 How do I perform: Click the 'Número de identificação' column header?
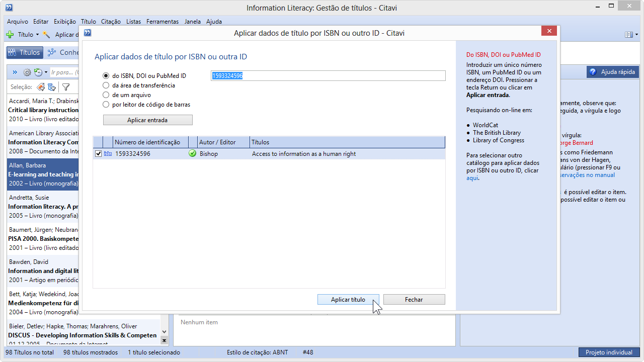(150, 142)
